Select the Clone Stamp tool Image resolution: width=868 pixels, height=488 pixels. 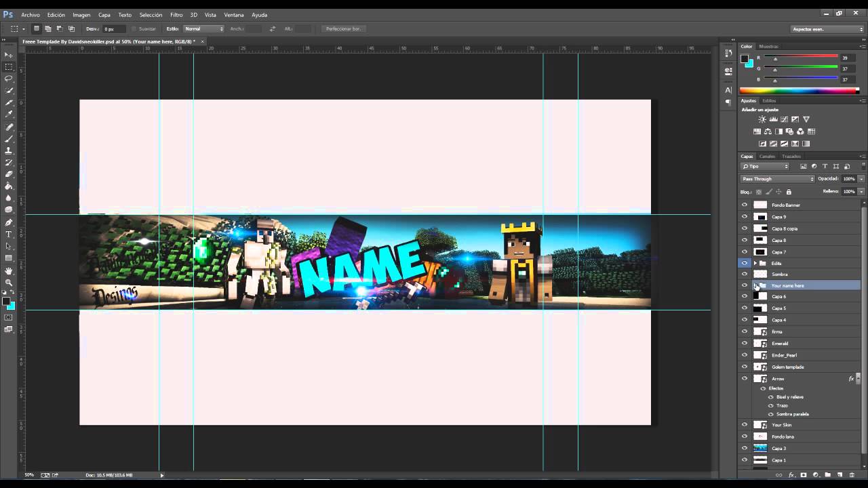(9, 150)
